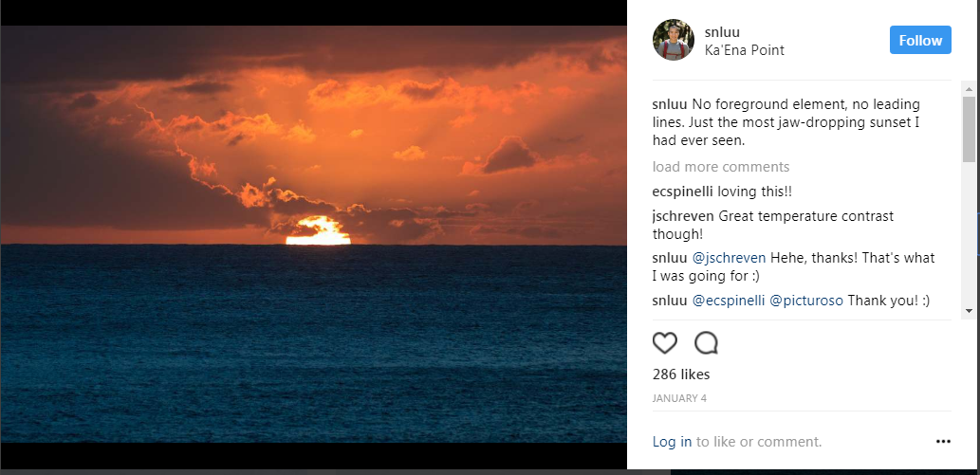This screenshot has height=475, width=980.
Task: Click the comments scrollbar down arrow
Action: [x=969, y=310]
